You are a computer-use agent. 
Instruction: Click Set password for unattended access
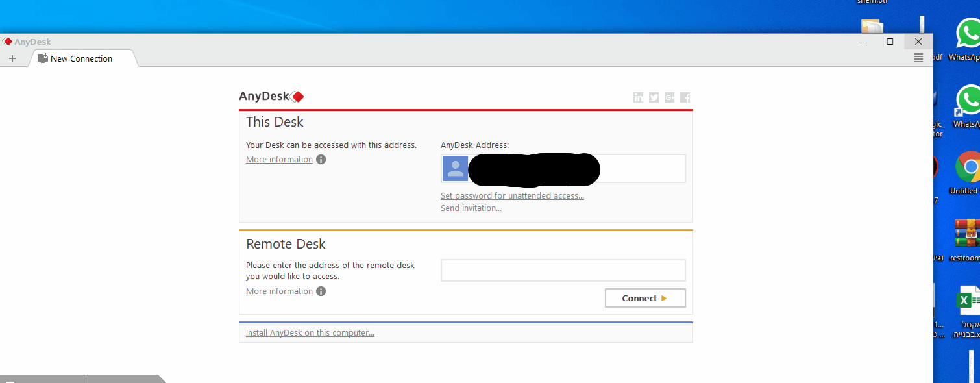click(x=512, y=196)
